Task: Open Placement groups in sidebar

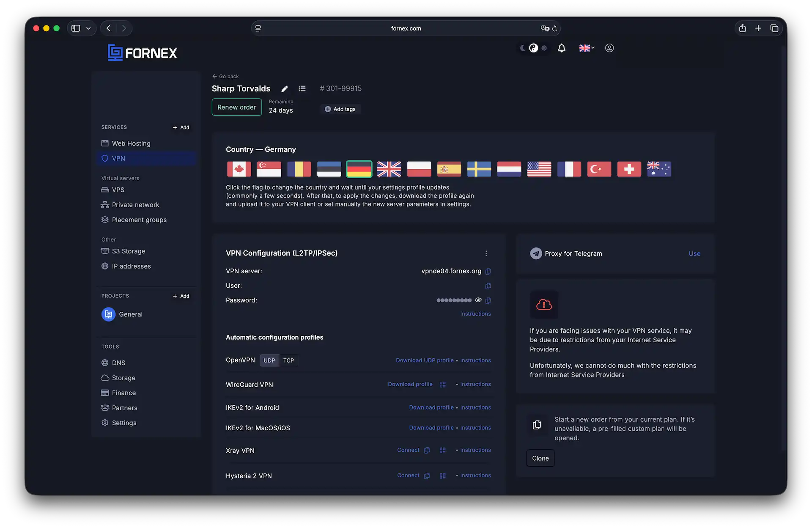Action: tap(146, 220)
